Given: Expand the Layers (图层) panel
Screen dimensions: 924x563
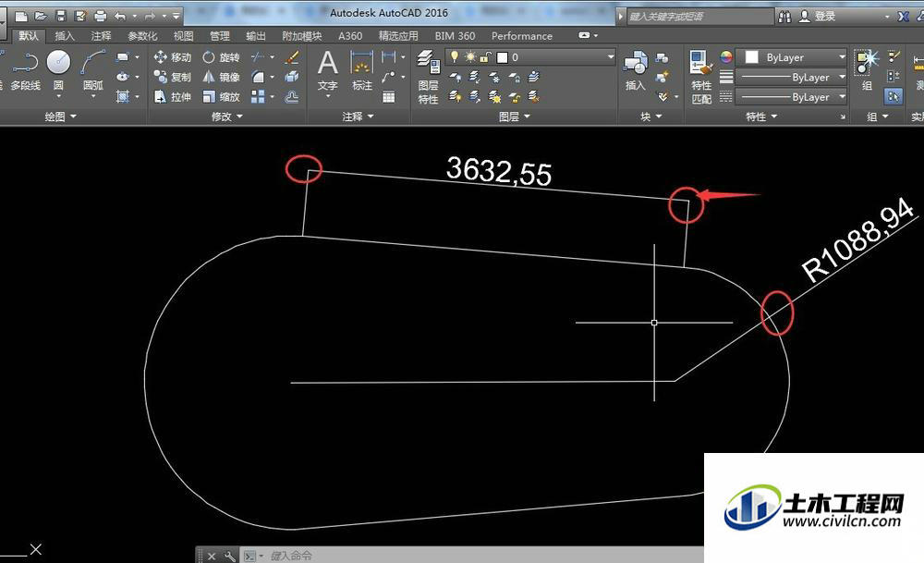Looking at the screenshot, I should pos(515,116).
